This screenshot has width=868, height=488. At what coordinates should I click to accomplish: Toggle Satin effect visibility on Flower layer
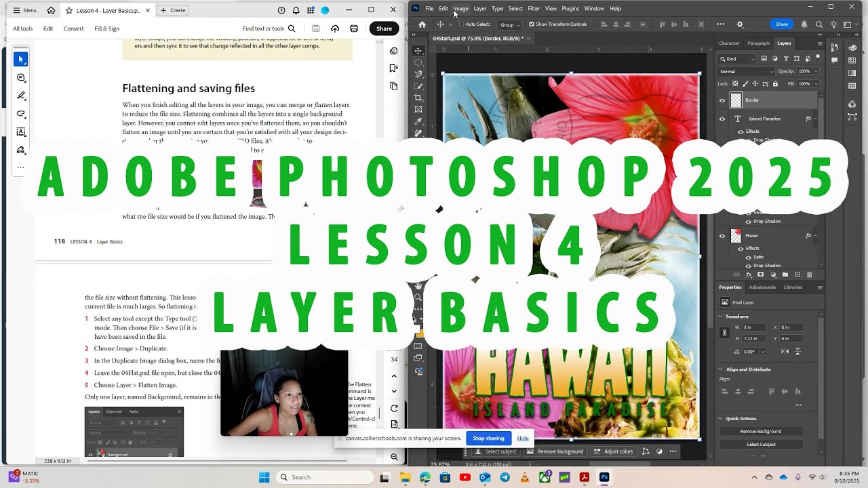[749, 257]
